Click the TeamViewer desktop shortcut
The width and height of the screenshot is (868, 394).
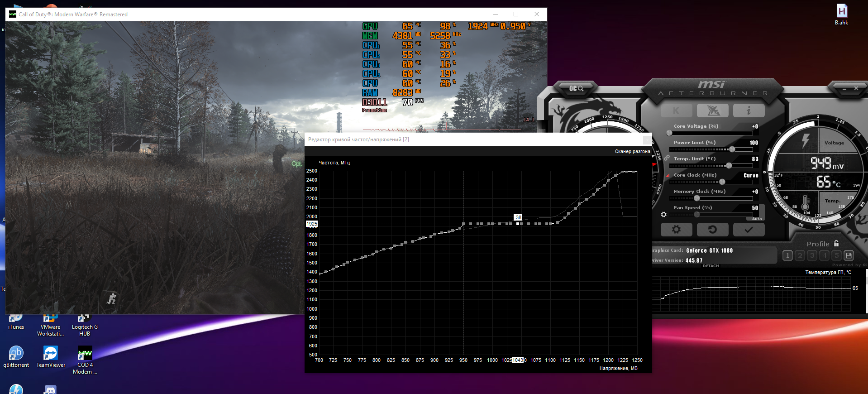pyautogui.click(x=50, y=357)
